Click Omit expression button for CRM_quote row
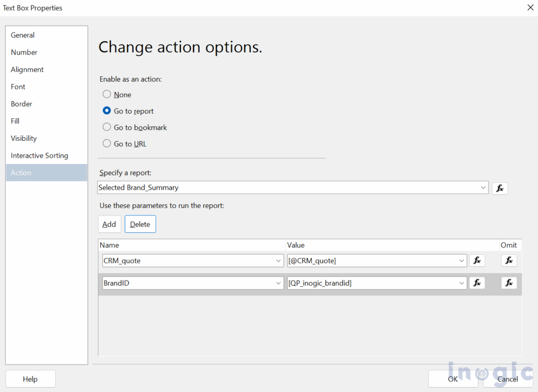This screenshot has height=392, width=538. click(x=509, y=260)
